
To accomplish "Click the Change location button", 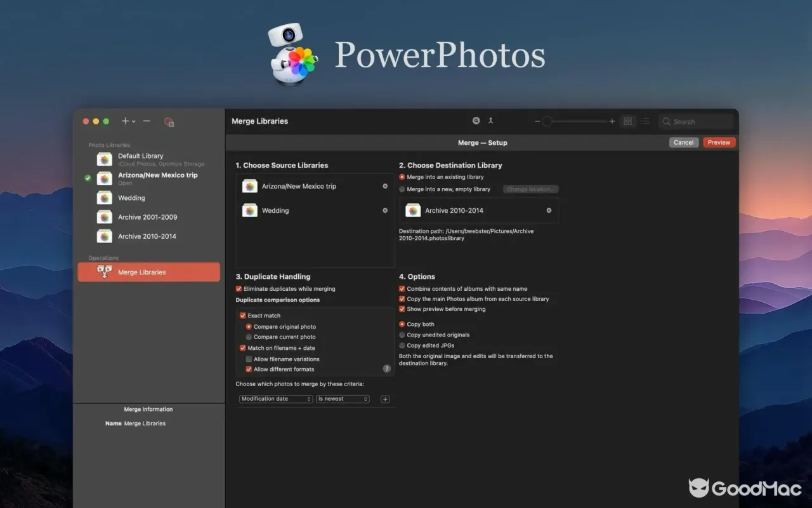I will 531,189.
